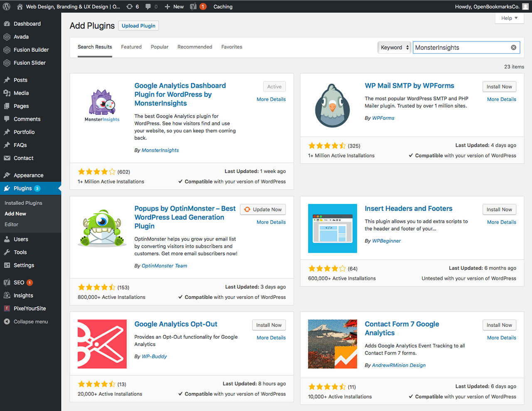Switch to the Search Results tab
Screen dimensions: 532x411
(95, 47)
